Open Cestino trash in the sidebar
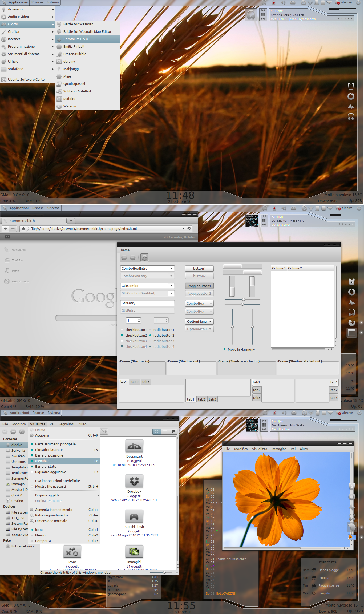Image resolution: width=364 pixels, height=614 pixels. click(17, 501)
